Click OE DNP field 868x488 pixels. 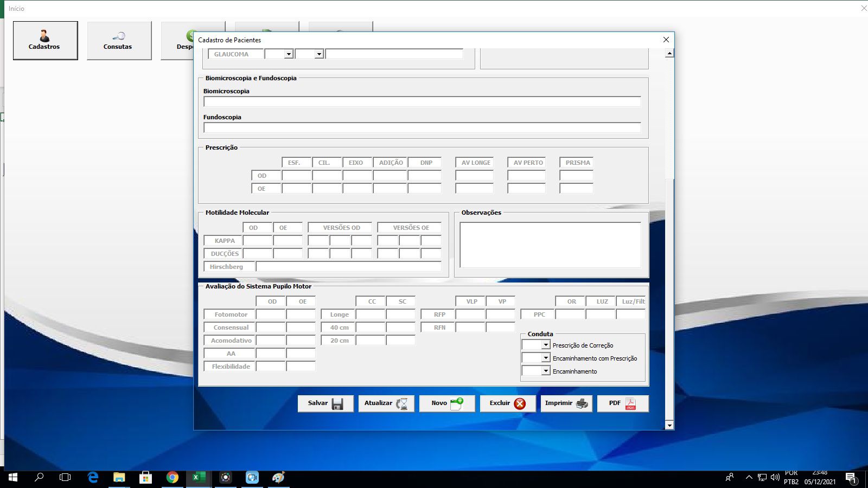[425, 189]
